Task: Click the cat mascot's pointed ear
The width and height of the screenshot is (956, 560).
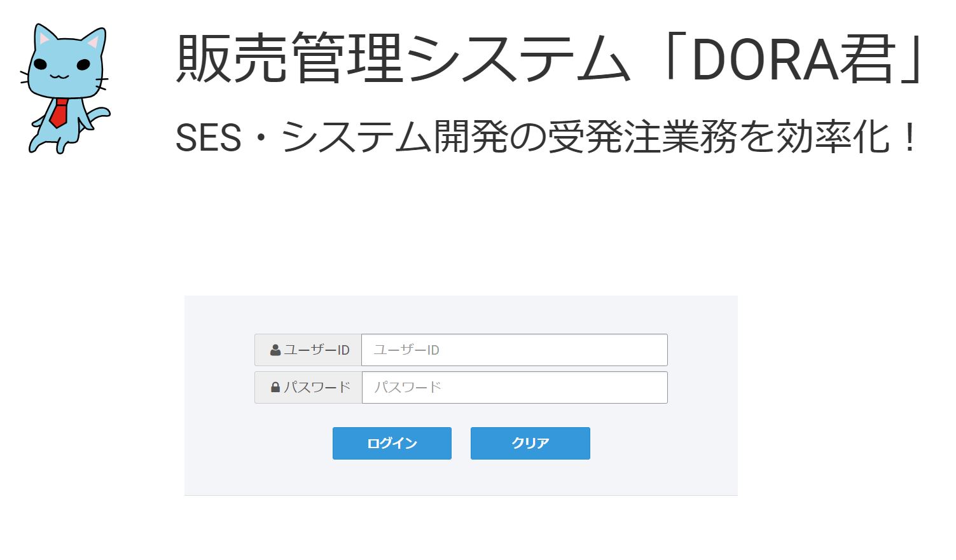Action: click(94, 42)
